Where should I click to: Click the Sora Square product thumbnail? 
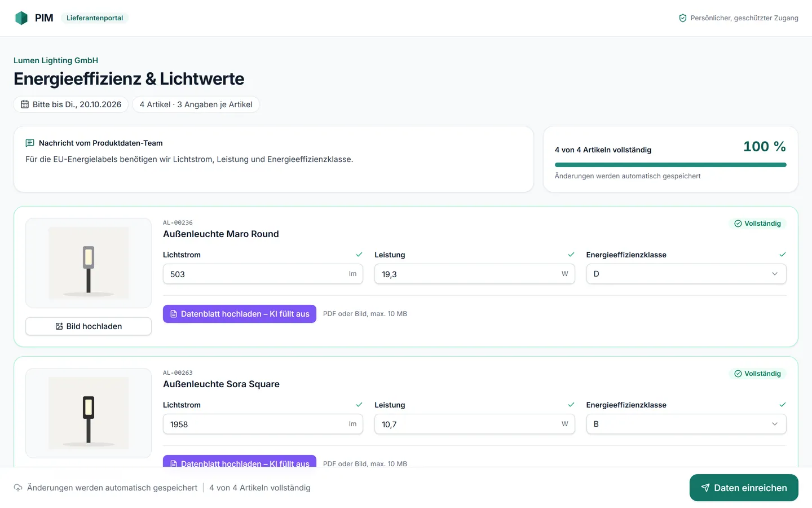pos(89,413)
